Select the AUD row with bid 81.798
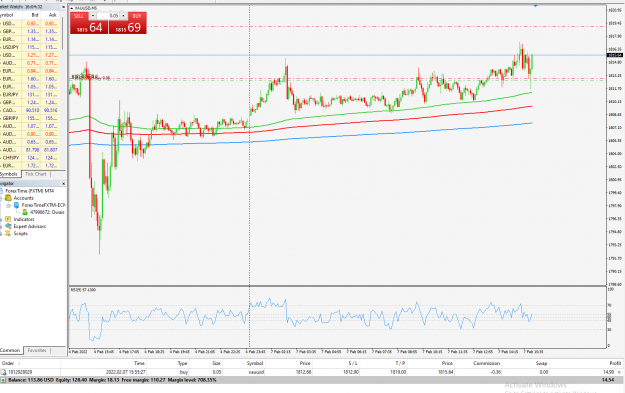This screenshot has width=625, height=393. [30, 150]
